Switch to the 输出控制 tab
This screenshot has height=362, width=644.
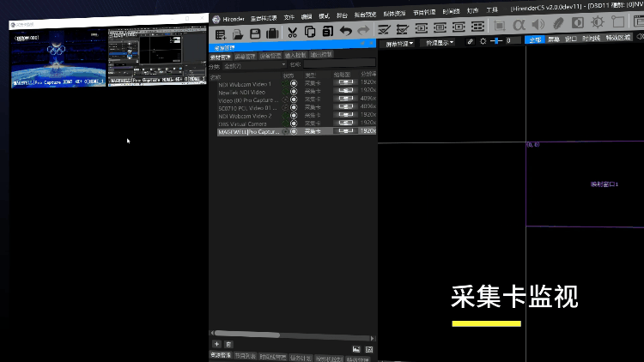(x=321, y=54)
